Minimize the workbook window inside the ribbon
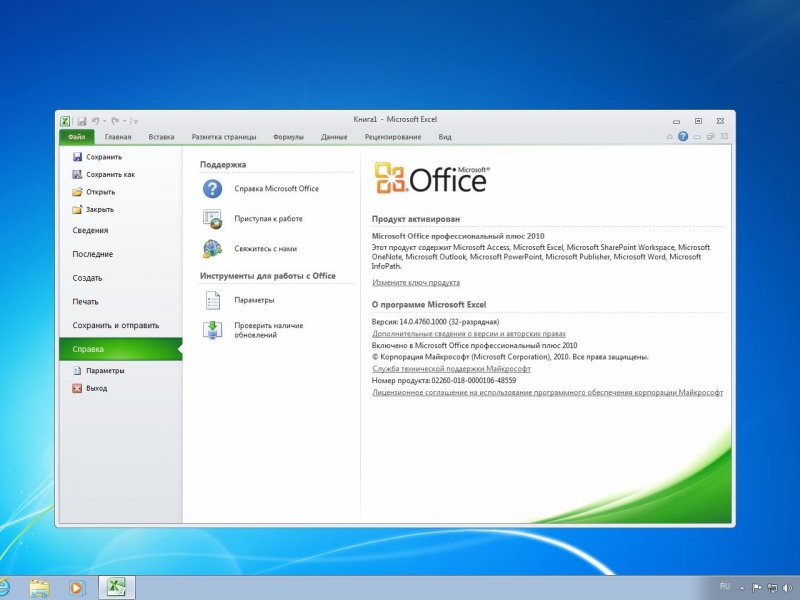The image size is (800, 600). click(x=697, y=137)
